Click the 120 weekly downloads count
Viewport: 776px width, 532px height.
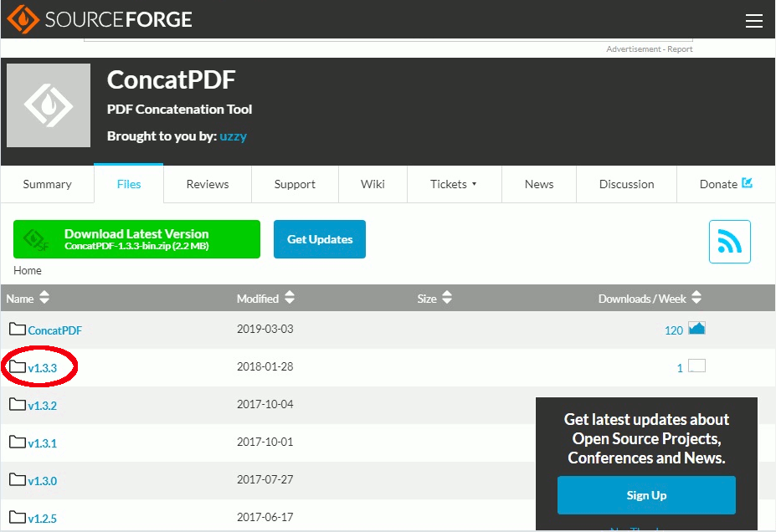tap(674, 330)
